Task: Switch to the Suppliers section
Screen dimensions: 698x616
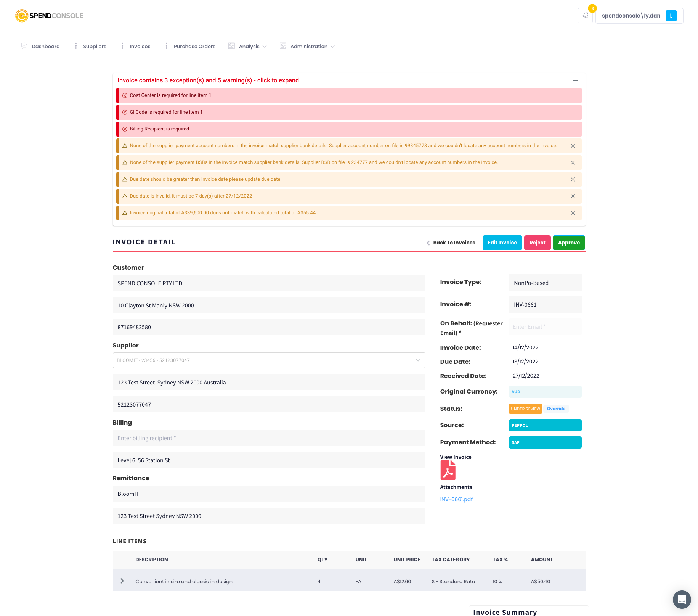Action: [x=94, y=46]
